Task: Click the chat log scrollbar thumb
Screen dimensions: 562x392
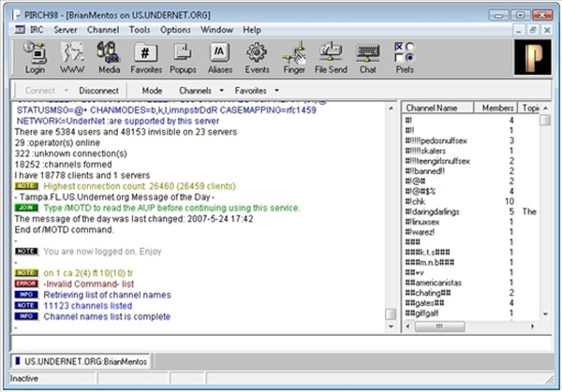Action: coord(391,314)
